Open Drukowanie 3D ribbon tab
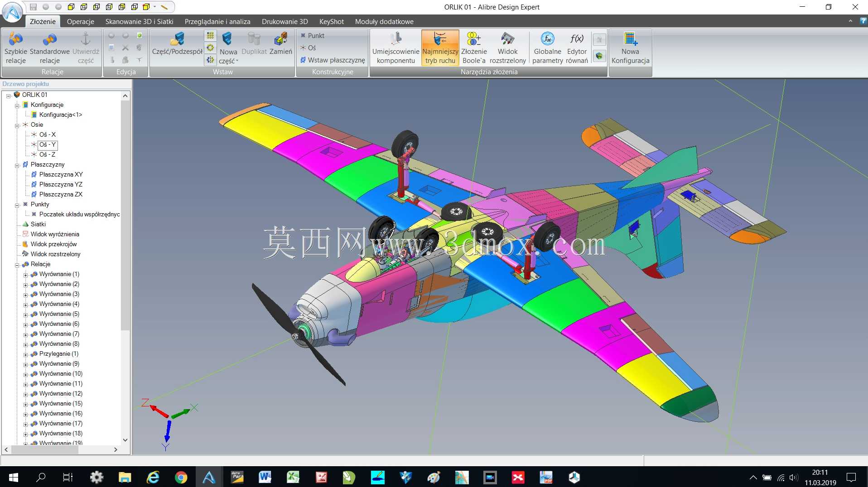Viewport: 868px width, 487px height. point(285,21)
